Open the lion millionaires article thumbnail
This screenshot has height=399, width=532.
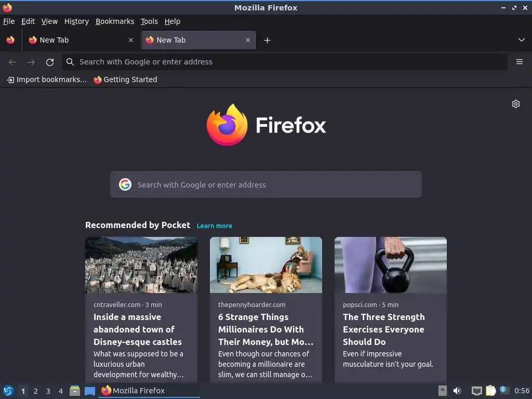tap(266, 265)
